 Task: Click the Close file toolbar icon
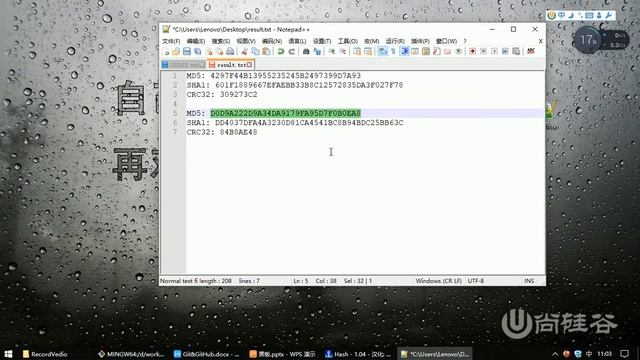209,51
